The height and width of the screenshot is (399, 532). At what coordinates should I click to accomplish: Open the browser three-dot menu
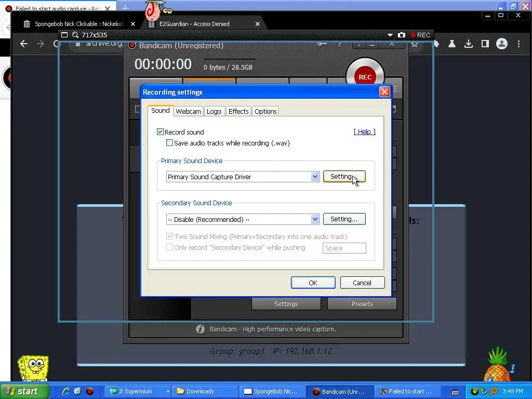(518, 44)
